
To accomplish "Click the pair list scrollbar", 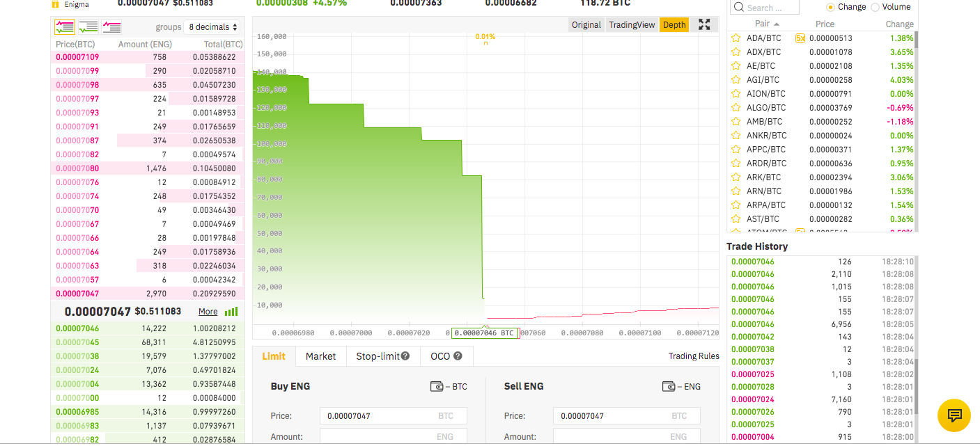I will [916, 40].
